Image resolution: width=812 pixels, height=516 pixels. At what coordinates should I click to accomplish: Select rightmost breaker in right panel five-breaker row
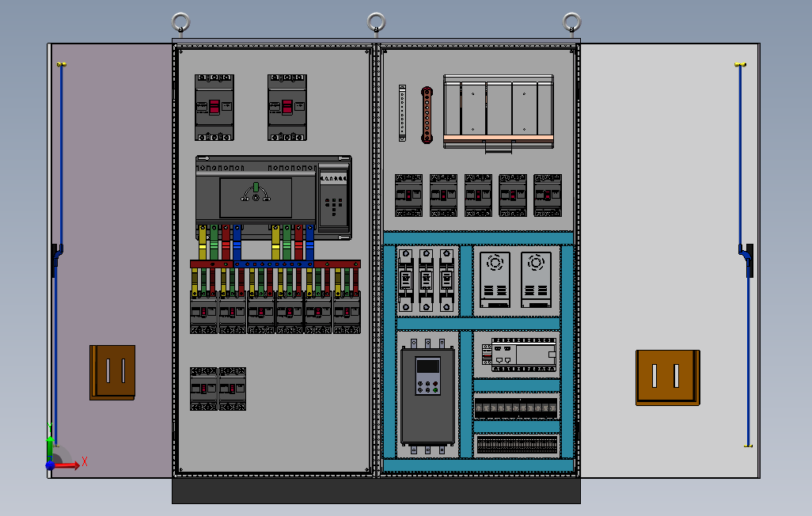548,195
